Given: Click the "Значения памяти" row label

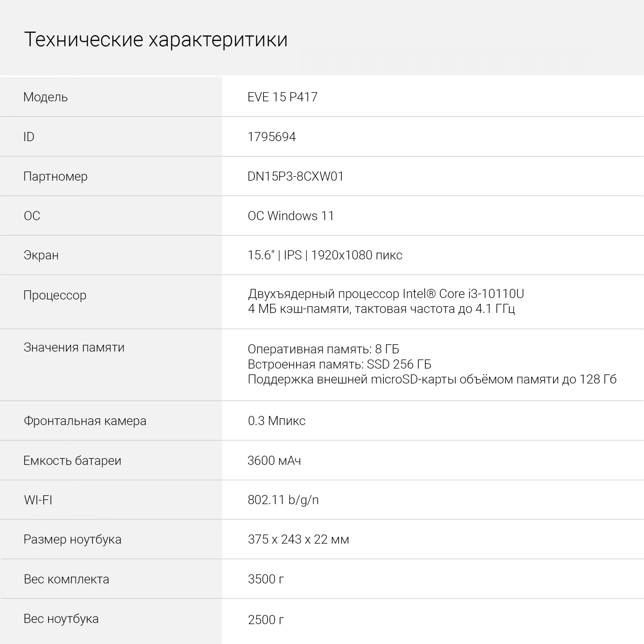Looking at the screenshot, I should coord(74,347).
